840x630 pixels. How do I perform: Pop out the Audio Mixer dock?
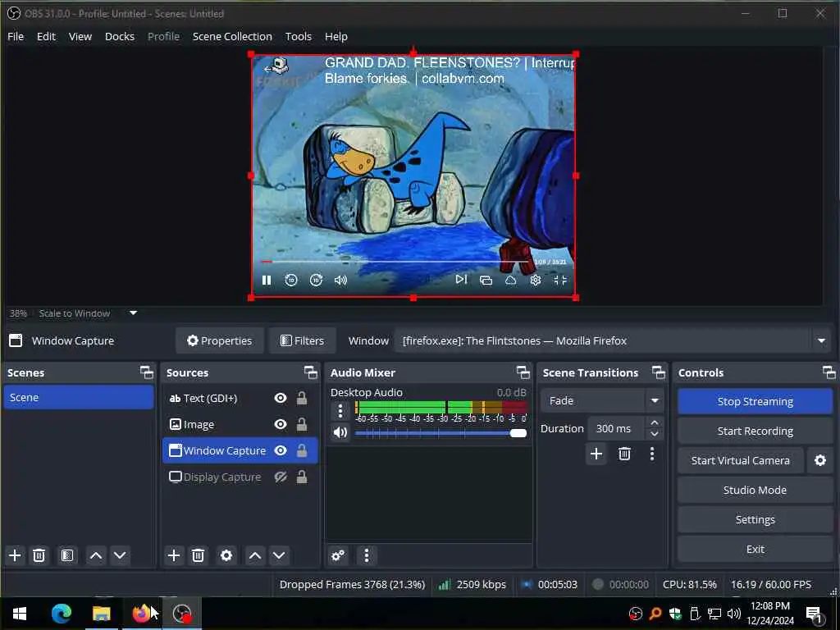tap(523, 372)
